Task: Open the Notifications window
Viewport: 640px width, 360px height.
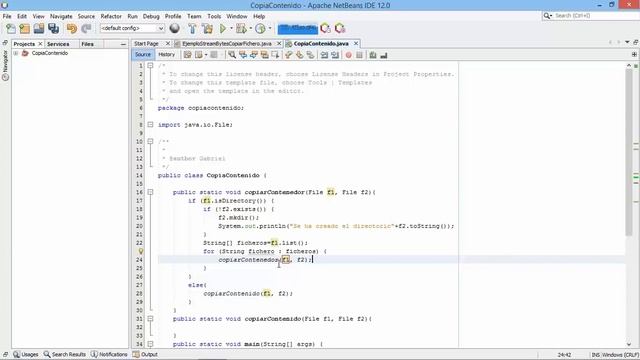Action: coord(109,354)
